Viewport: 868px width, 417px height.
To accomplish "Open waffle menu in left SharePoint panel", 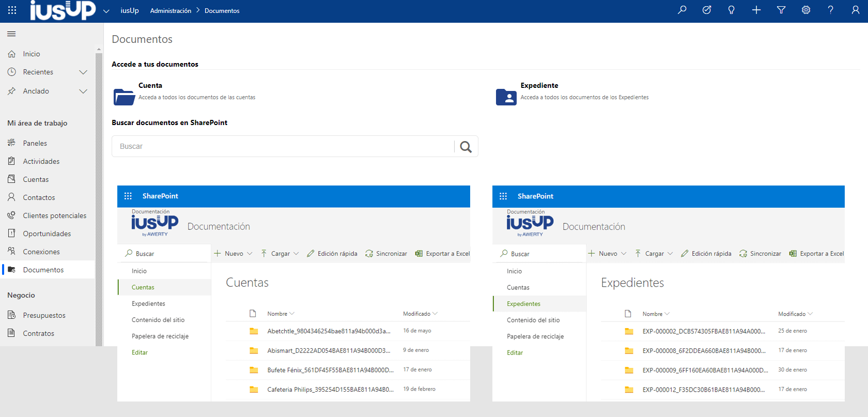I will (x=128, y=196).
